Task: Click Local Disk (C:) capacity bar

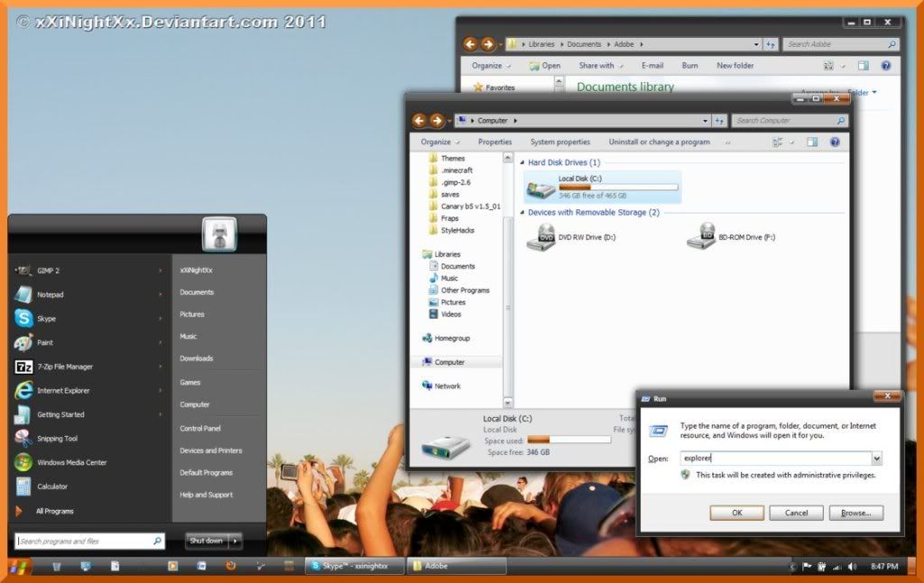Action: [618, 188]
